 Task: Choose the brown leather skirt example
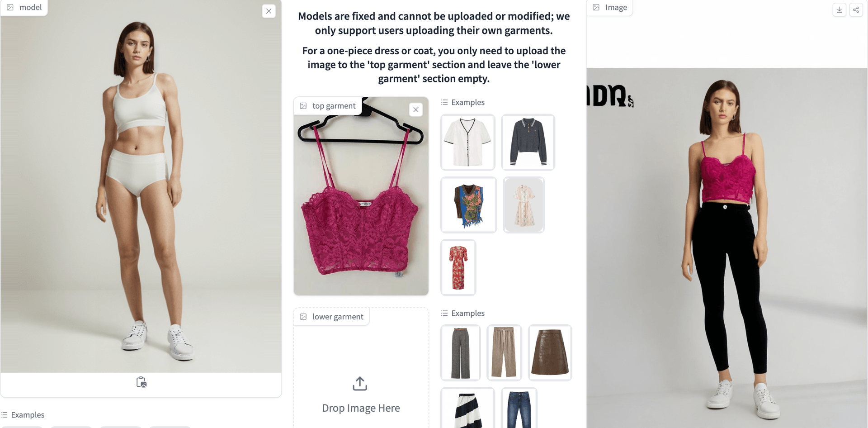(x=550, y=353)
